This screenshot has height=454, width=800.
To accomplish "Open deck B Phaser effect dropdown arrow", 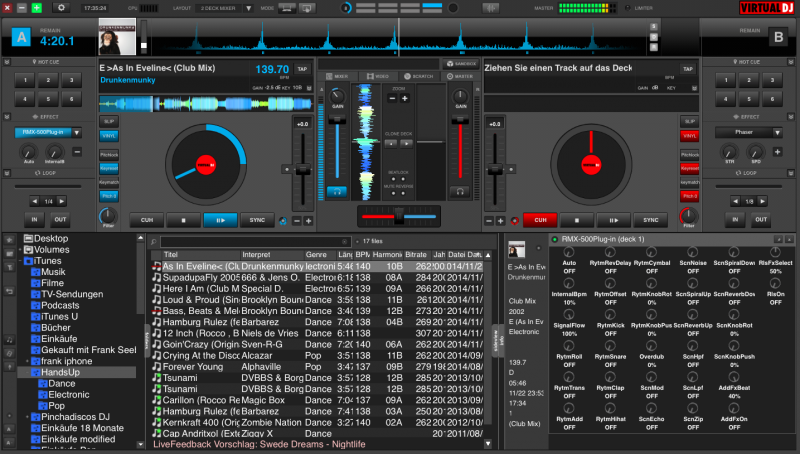I will [x=778, y=133].
